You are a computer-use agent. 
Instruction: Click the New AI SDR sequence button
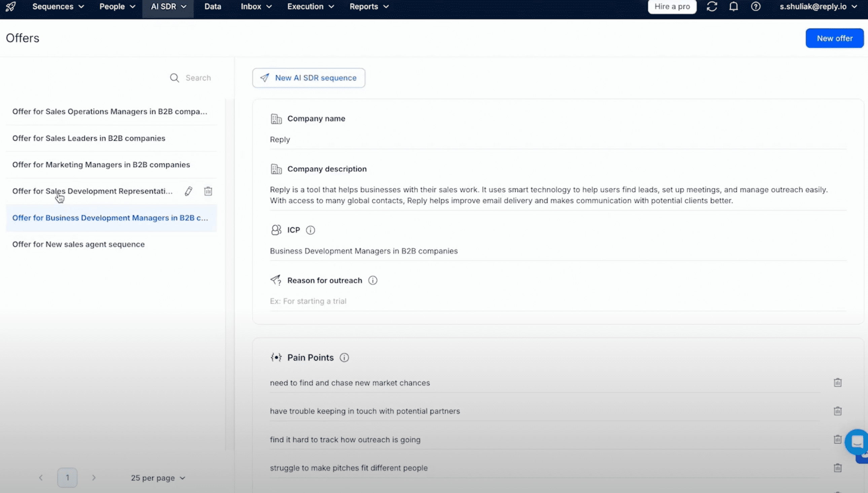click(x=309, y=78)
